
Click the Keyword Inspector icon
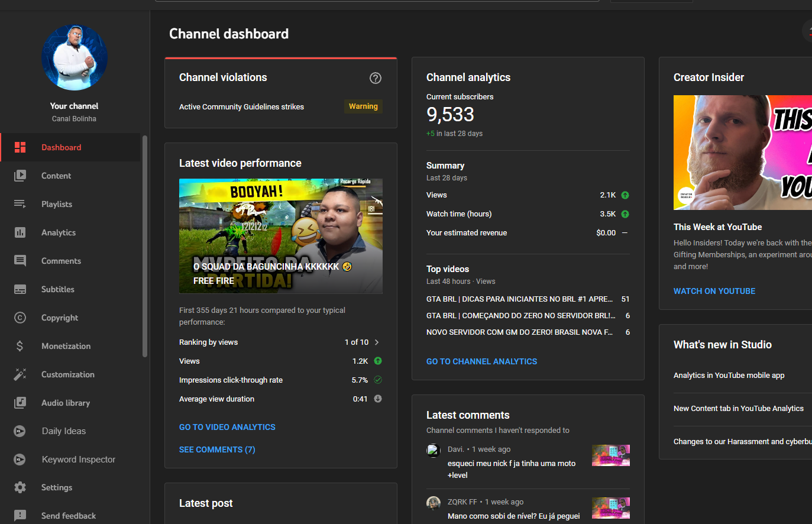click(20, 460)
